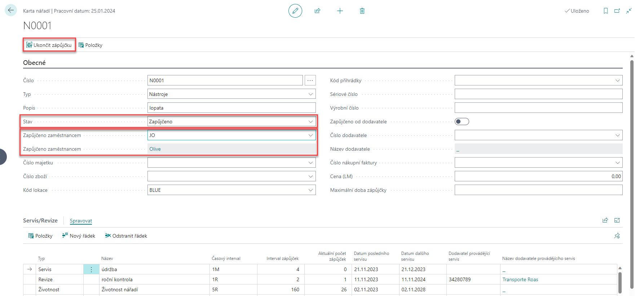
Task: Click the Sériové číslo input field
Action: click(x=538, y=94)
